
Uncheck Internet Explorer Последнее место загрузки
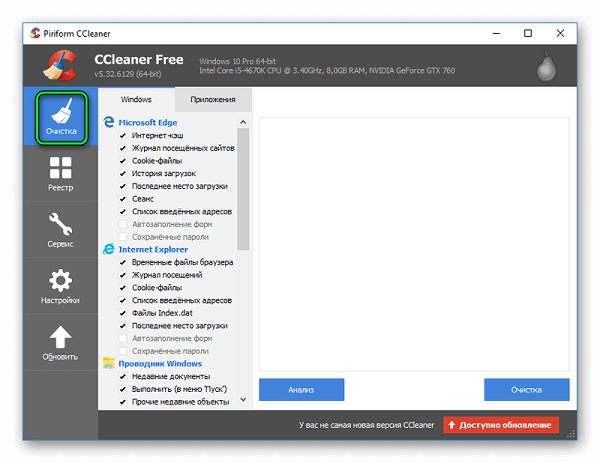pyautogui.click(x=123, y=326)
